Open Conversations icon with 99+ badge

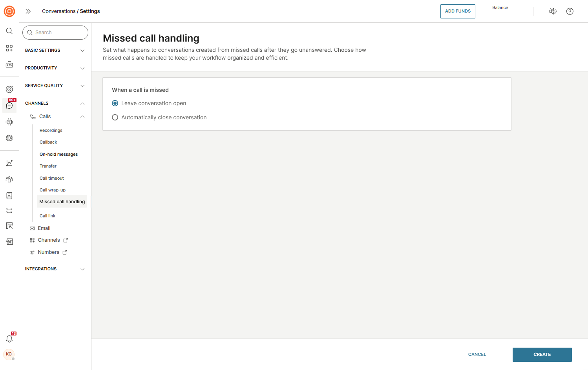[9, 106]
